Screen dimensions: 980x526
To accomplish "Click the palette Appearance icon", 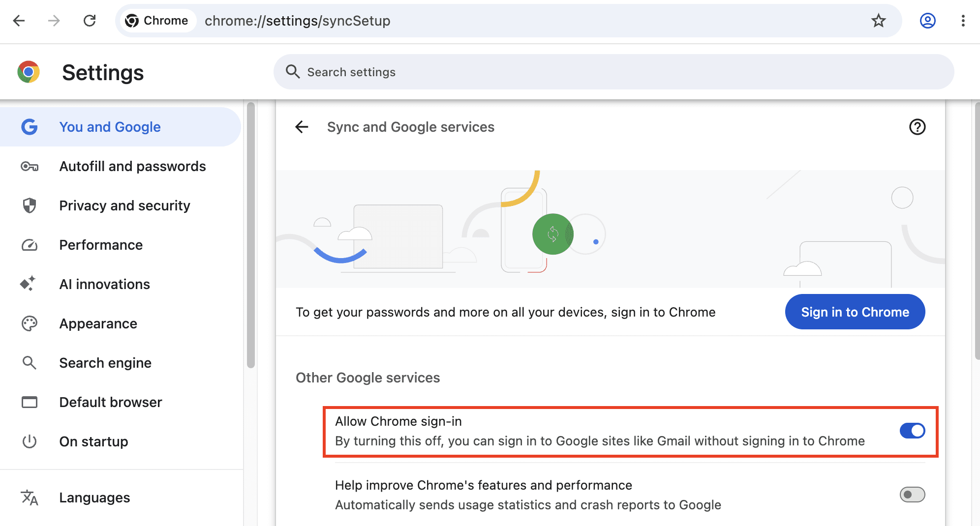I will coord(30,323).
